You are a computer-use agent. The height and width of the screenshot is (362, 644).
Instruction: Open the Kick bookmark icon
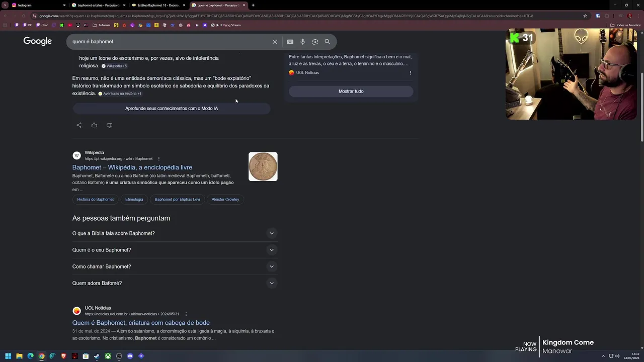(x=62, y=25)
